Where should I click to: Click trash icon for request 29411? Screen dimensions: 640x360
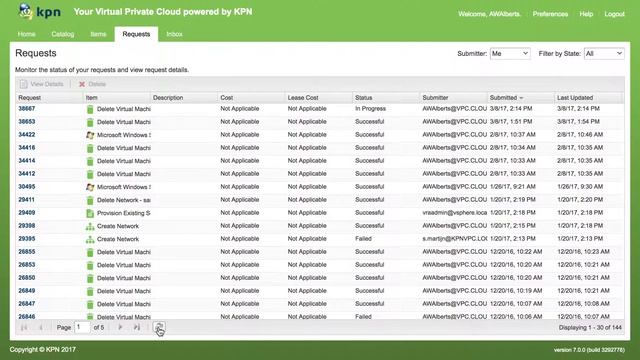[90, 200]
